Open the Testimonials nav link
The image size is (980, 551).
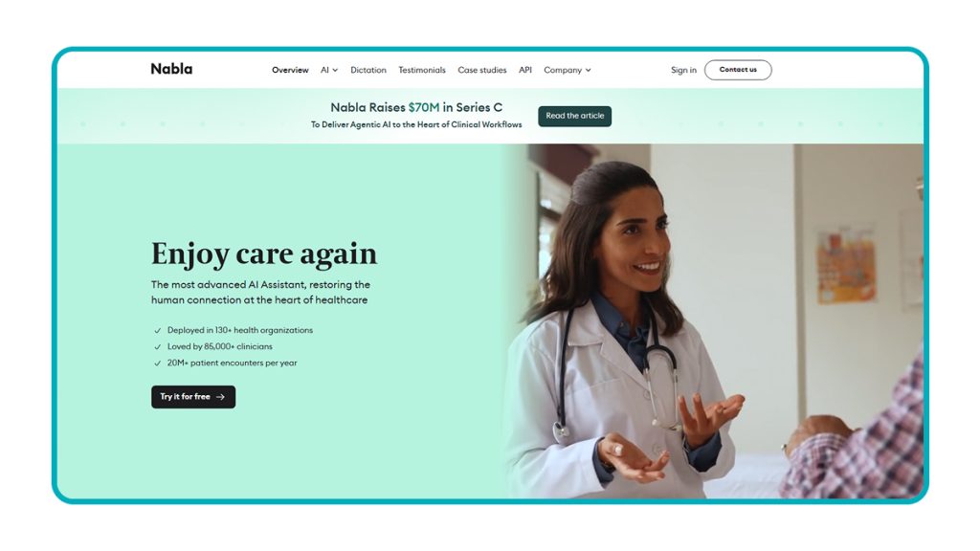(x=422, y=70)
